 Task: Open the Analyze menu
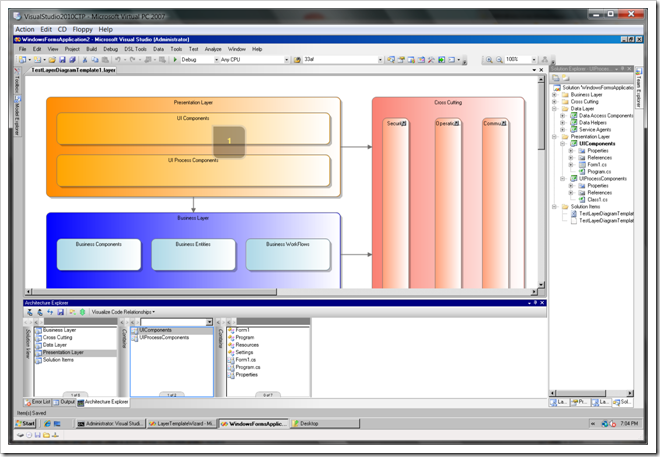point(212,48)
